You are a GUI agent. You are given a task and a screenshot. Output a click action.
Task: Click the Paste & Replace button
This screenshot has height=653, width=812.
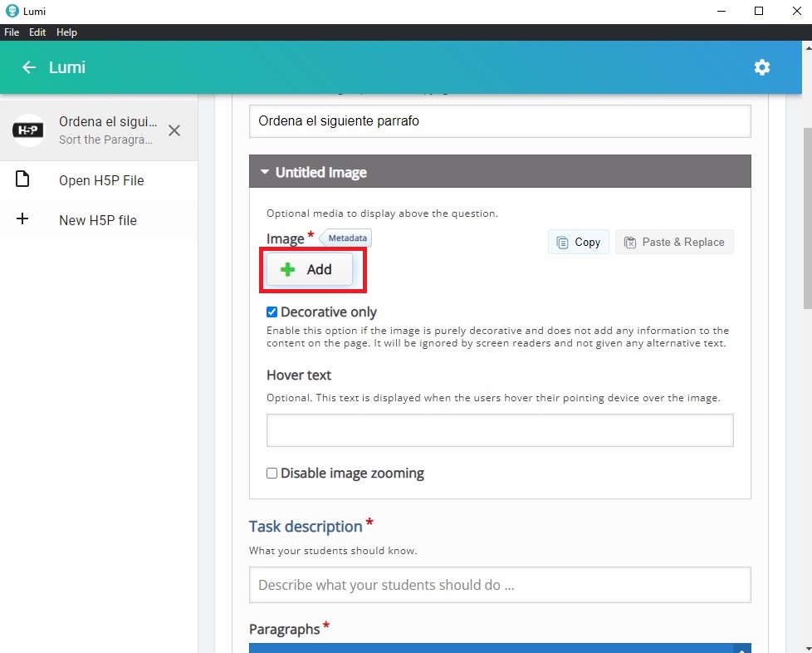[674, 242]
